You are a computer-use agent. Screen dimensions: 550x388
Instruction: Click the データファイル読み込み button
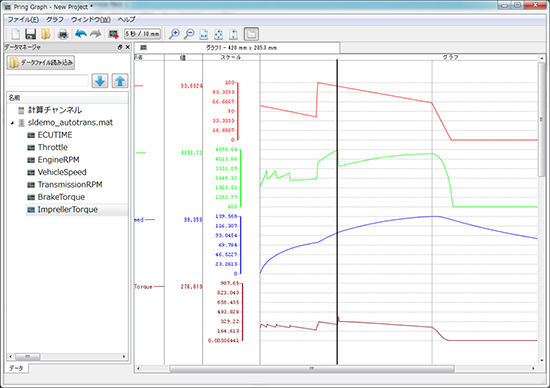pyautogui.click(x=41, y=63)
